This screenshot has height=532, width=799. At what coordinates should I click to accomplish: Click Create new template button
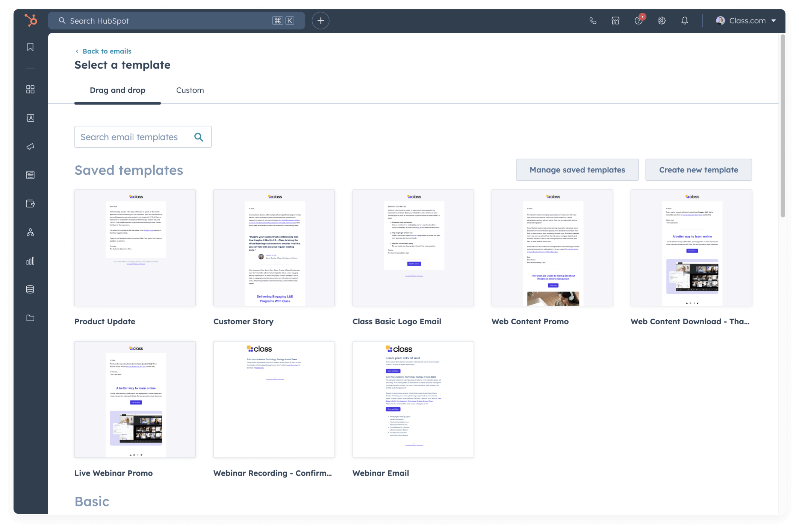pos(698,170)
